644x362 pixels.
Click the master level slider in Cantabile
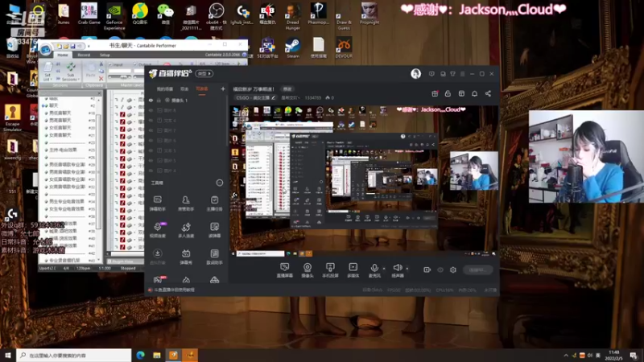pyautogui.click(x=119, y=76)
